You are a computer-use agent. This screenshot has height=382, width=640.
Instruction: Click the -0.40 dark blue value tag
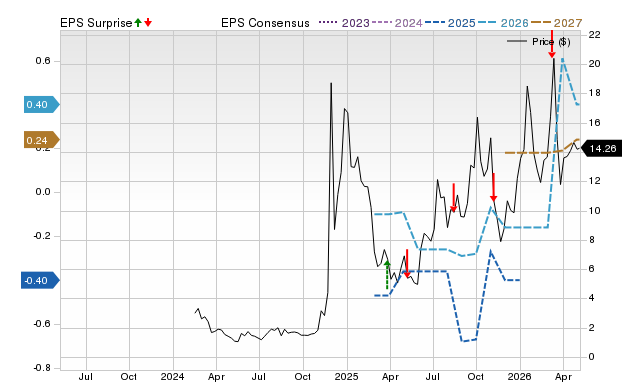(40, 281)
